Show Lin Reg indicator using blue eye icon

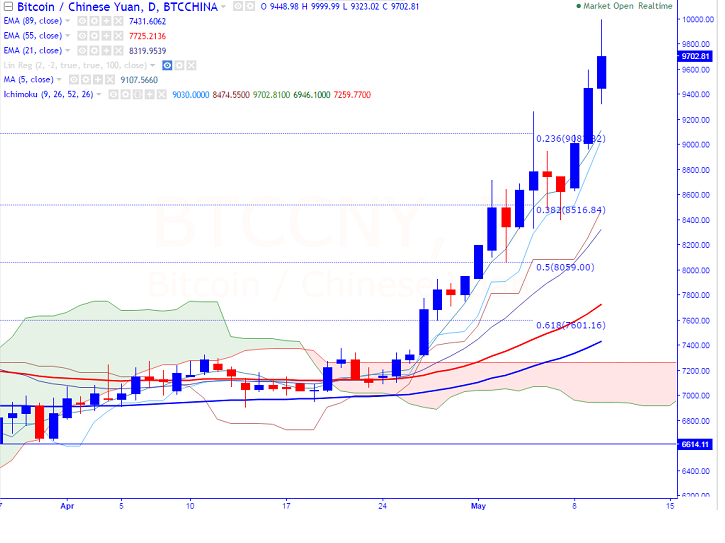tap(167, 66)
